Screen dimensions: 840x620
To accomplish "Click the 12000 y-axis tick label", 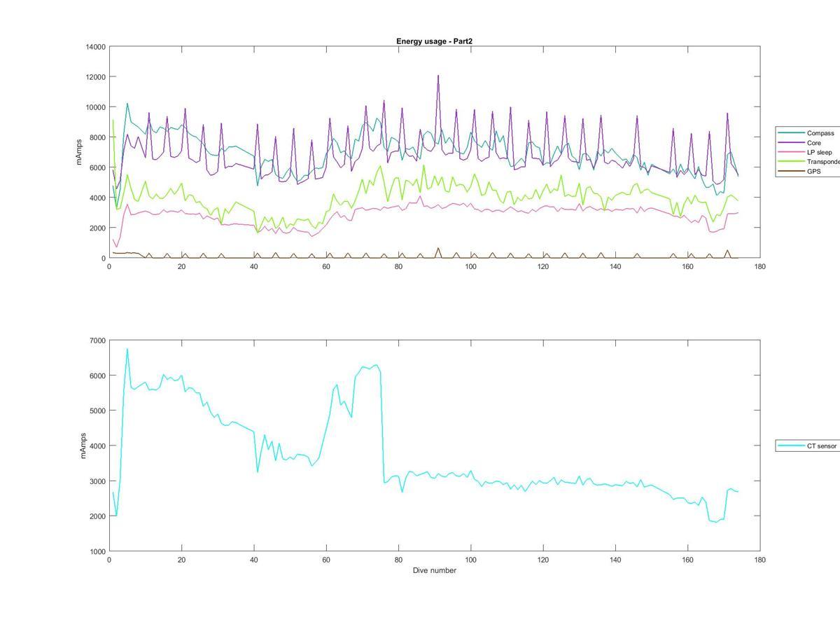I will point(94,77).
